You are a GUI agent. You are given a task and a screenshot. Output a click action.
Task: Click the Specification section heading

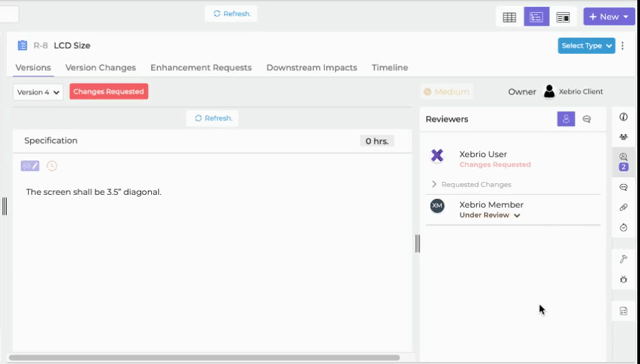pyautogui.click(x=51, y=141)
